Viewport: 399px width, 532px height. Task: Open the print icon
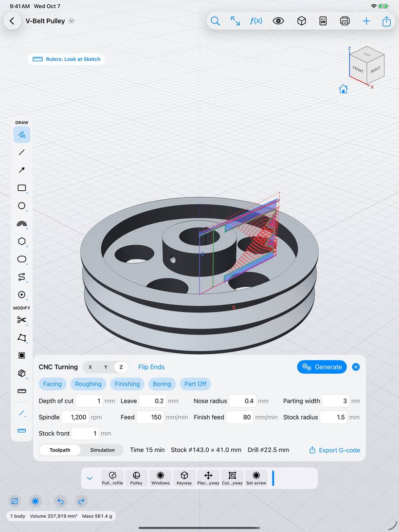click(345, 21)
